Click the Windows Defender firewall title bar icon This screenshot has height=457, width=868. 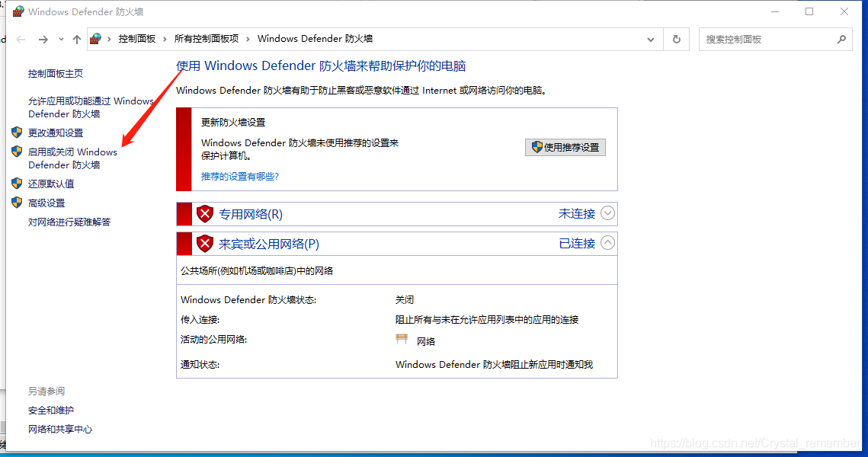point(18,11)
